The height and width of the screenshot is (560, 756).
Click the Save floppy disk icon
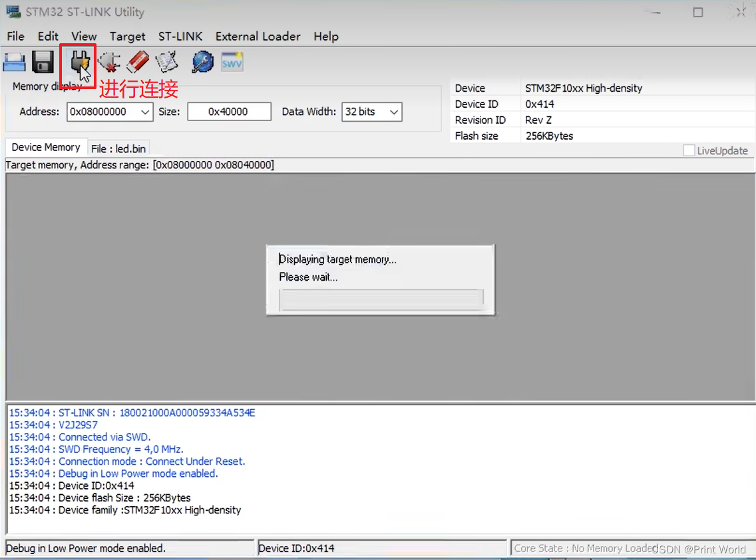pos(43,62)
